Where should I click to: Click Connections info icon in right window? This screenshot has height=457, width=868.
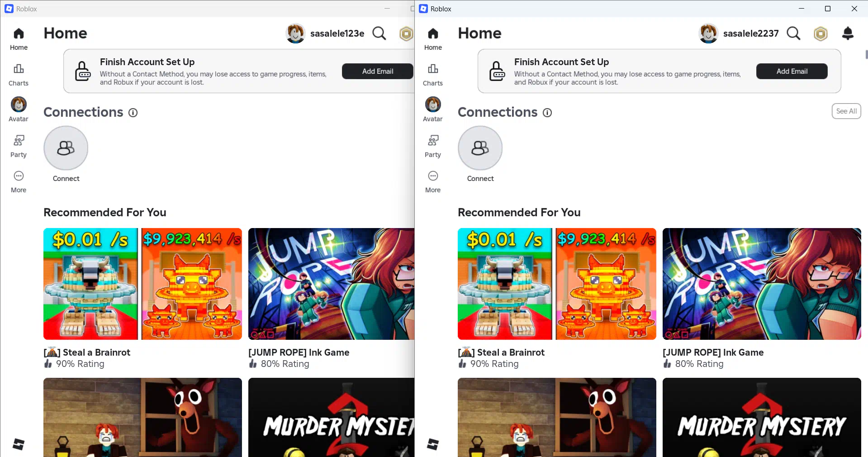(547, 113)
